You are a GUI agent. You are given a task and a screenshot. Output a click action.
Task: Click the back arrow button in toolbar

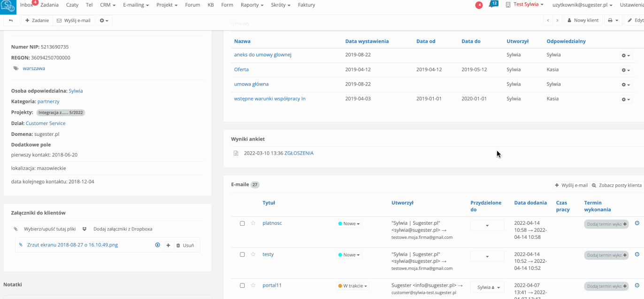pos(11,21)
